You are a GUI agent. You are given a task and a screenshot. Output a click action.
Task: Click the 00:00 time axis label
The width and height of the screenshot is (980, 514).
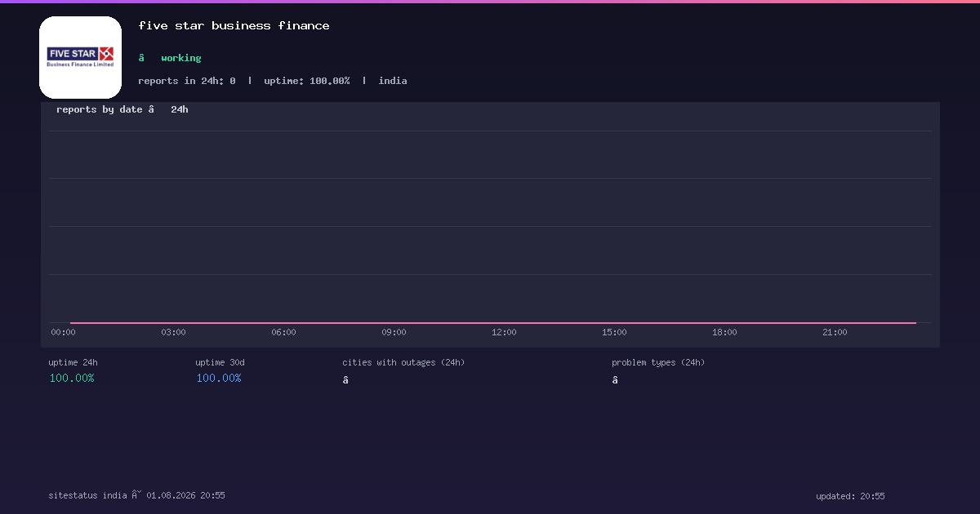pyautogui.click(x=63, y=332)
